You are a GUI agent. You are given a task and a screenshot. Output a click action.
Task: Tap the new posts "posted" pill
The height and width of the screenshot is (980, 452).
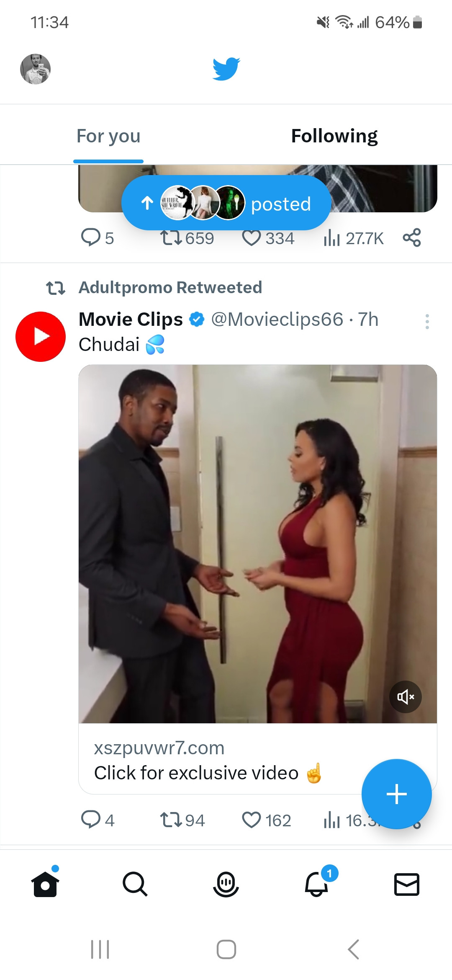coord(226,203)
